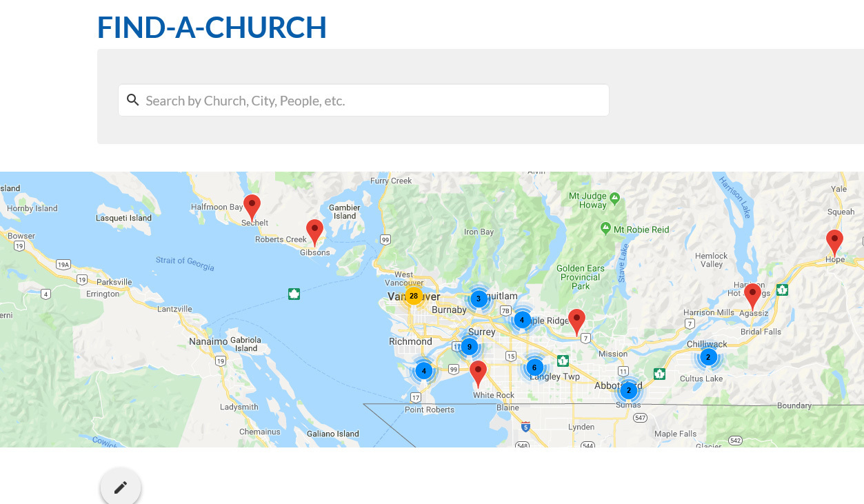This screenshot has width=864, height=504.
Task: Click the Mt Judge Howay park marker
Action: point(614,198)
